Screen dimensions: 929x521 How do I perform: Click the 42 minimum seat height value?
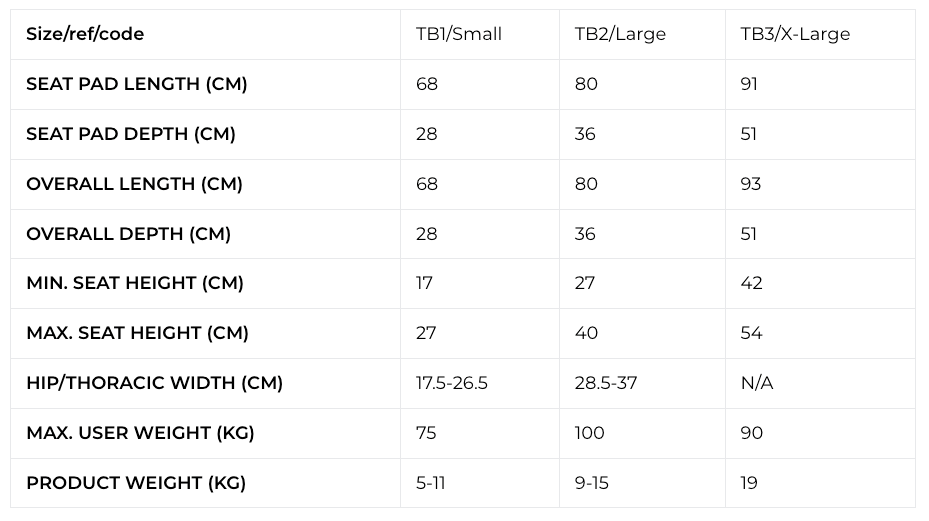tap(751, 283)
